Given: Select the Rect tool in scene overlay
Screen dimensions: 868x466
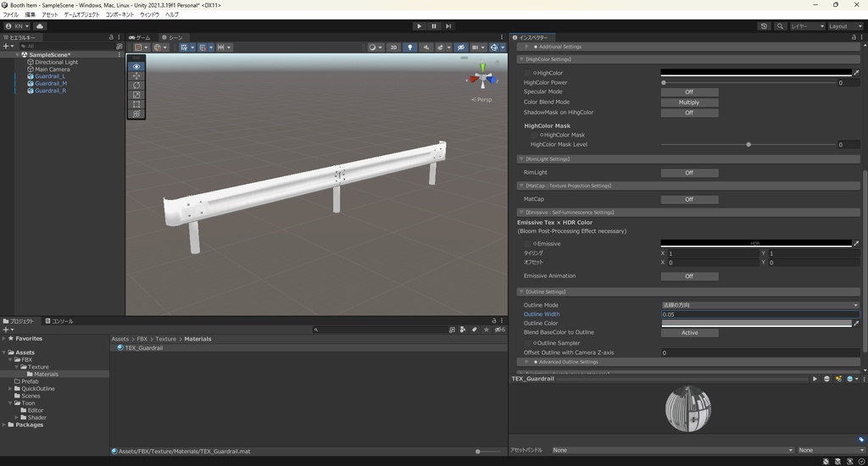Looking at the screenshot, I should [x=136, y=104].
